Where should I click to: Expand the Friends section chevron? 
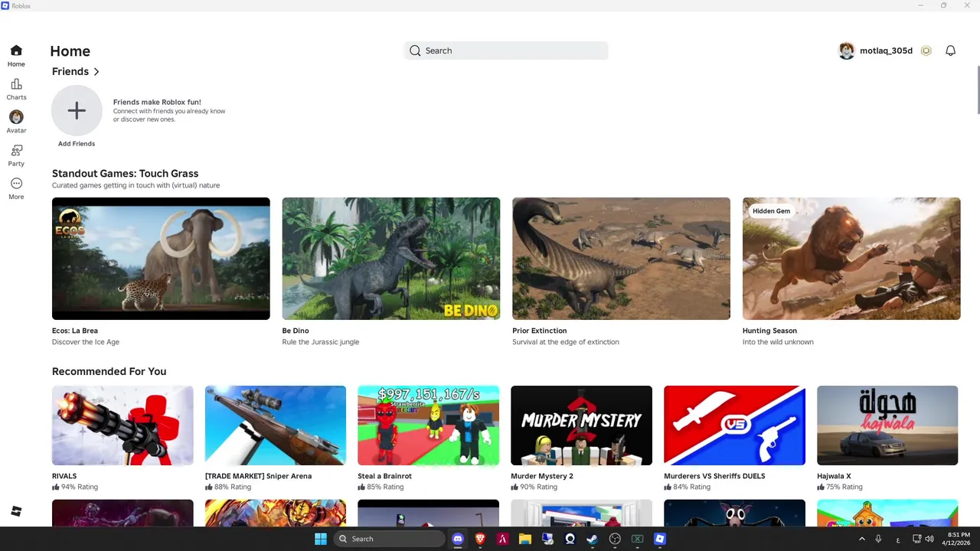coord(96,72)
